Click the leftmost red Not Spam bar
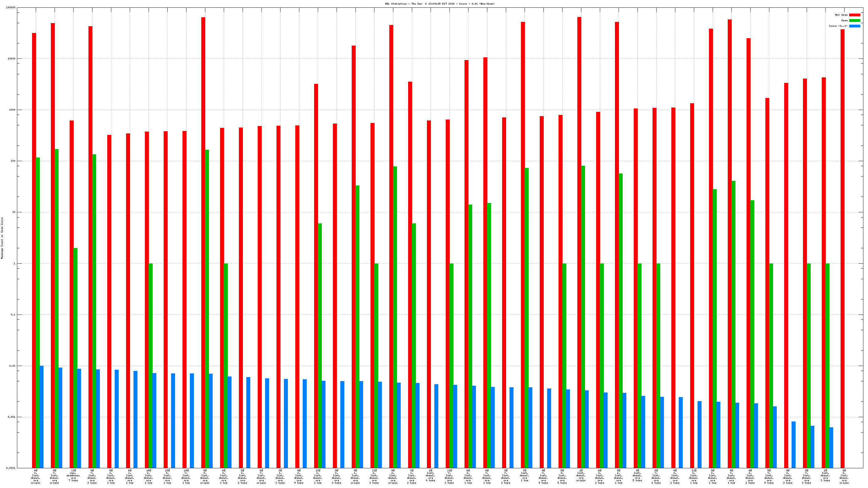Viewport: 868px width, 488px height. [34, 236]
